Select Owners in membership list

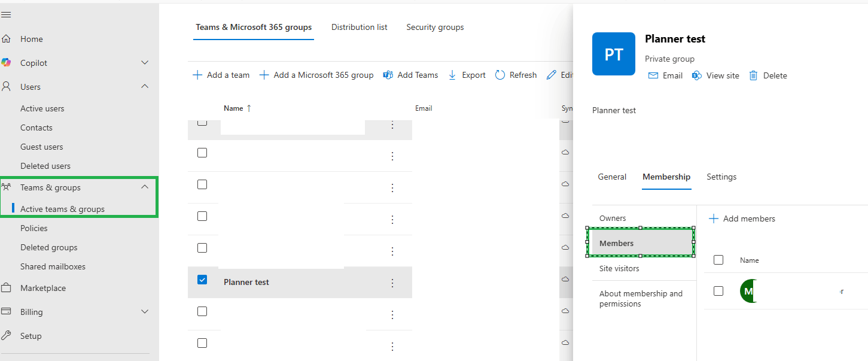click(613, 219)
